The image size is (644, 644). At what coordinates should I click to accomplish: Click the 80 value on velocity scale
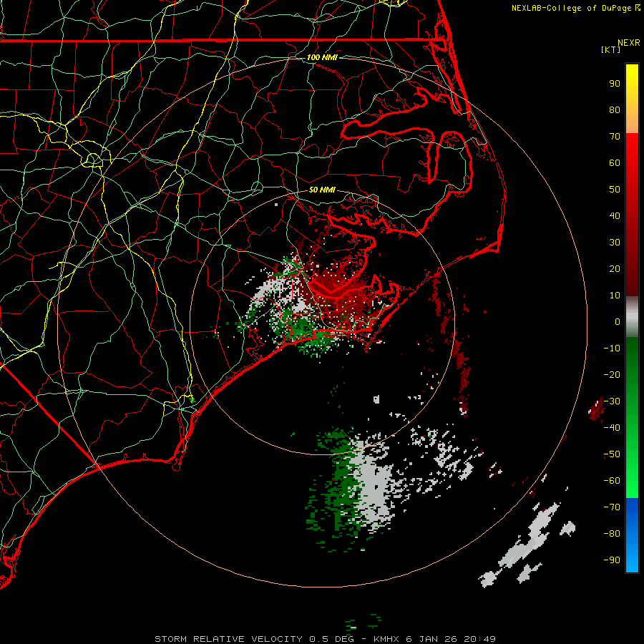(x=615, y=109)
